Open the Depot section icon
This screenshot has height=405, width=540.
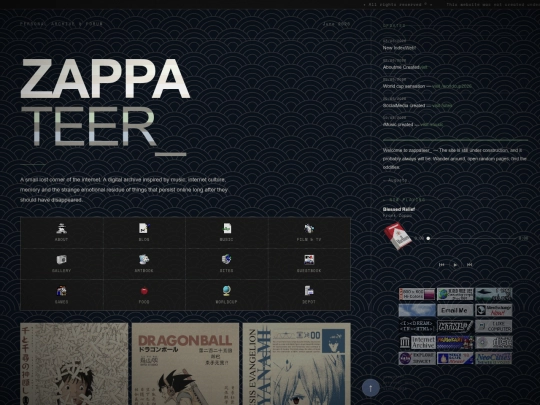click(x=309, y=291)
